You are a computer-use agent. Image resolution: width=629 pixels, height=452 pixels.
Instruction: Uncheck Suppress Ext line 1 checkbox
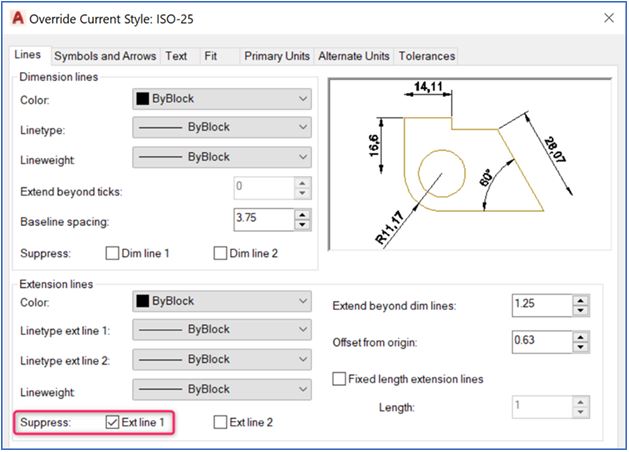tap(112, 422)
